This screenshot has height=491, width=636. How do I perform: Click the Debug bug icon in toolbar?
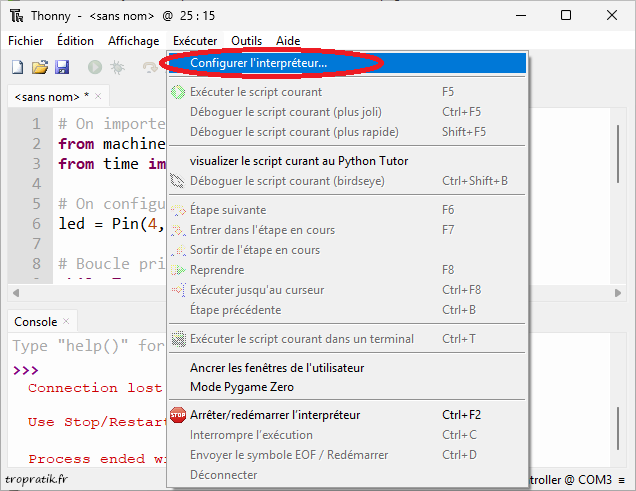118,67
